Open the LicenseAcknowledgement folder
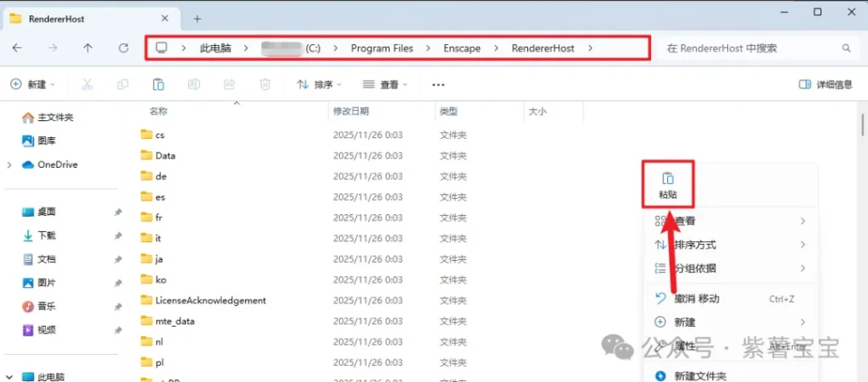This screenshot has width=868, height=382. coord(210,301)
